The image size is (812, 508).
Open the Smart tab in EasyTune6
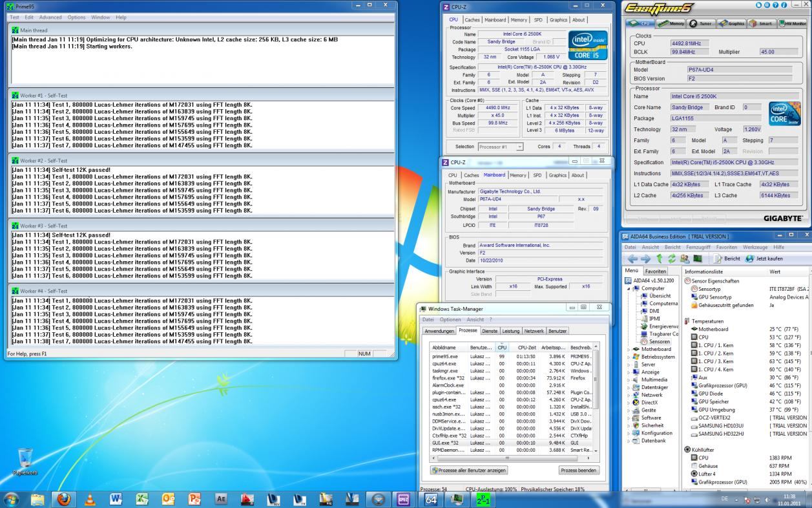(x=761, y=23)
